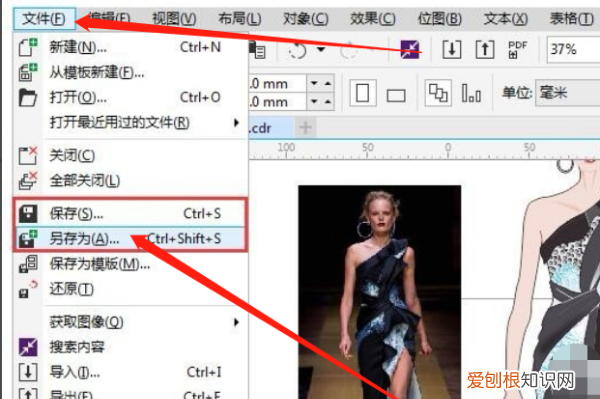Click the toolbar Export up-arrow icon
The height and width of the screenshot is (399, 600).
tap(485, 49)
